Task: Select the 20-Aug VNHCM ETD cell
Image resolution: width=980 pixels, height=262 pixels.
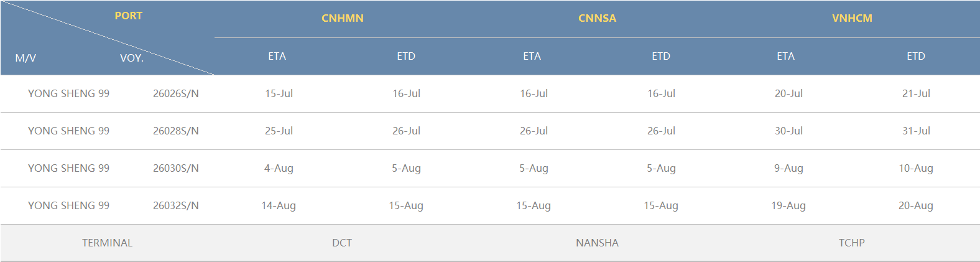Action: [916, 205]
